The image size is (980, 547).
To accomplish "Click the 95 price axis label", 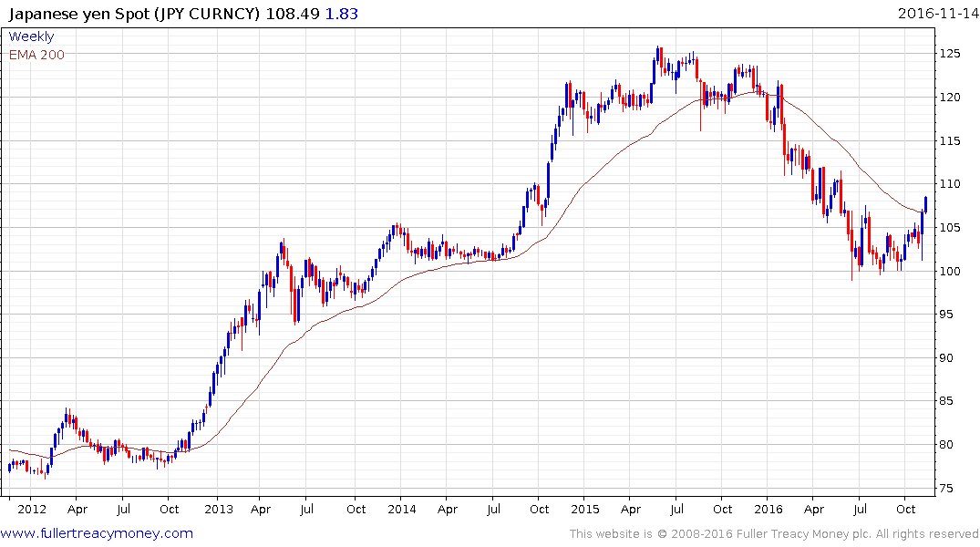I will pyautogui.click(x=946, y=315).
